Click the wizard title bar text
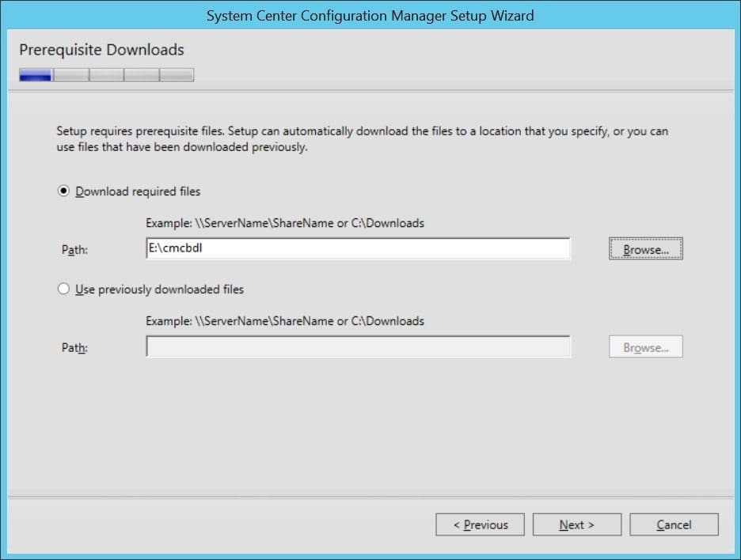This screenshot has height=560, width=741. 370,16
